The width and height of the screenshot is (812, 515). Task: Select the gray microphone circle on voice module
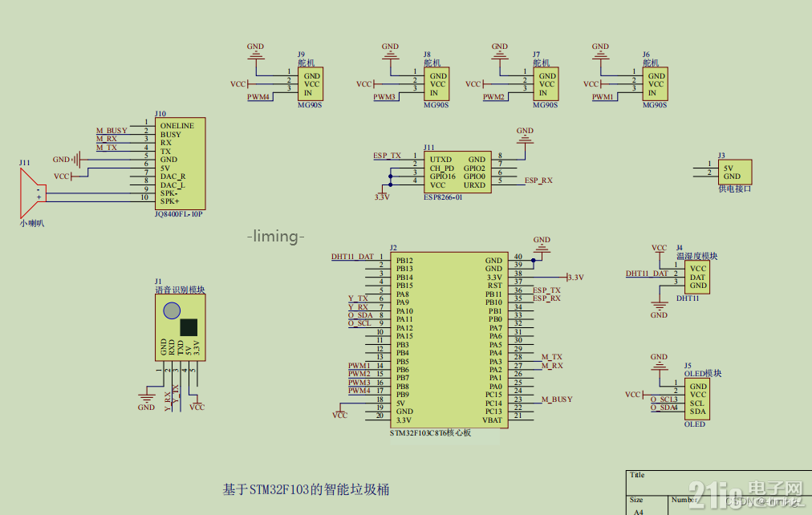point(172,310)
